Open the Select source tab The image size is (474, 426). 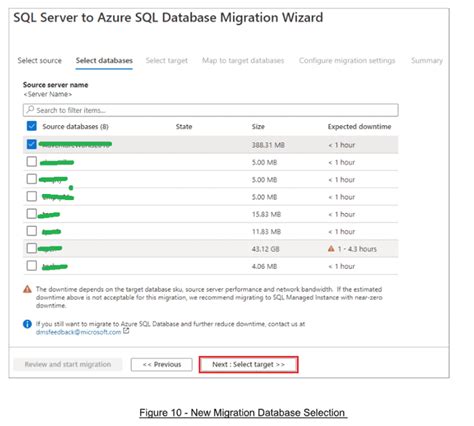[x=40, y=61]
